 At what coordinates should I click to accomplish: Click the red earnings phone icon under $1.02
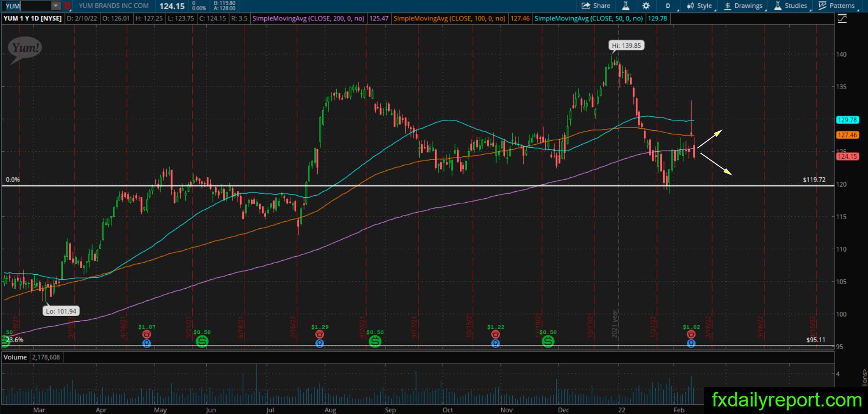691,335
